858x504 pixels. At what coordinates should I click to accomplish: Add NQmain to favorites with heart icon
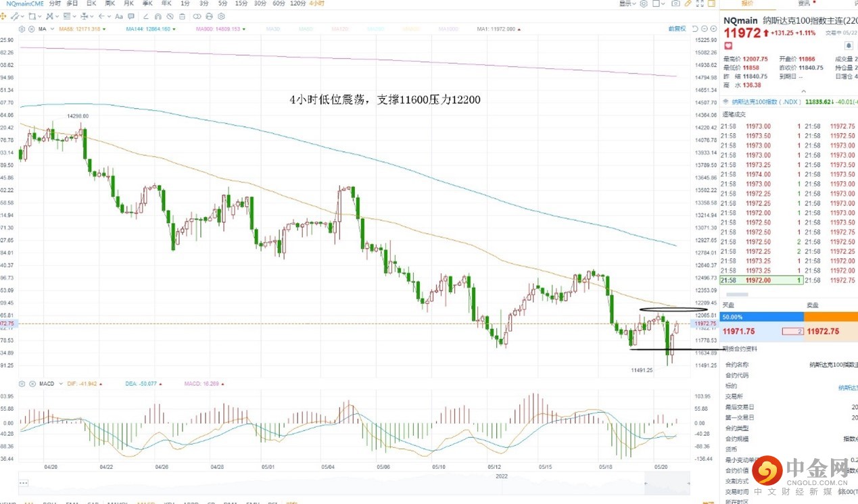tap(728, 46)
